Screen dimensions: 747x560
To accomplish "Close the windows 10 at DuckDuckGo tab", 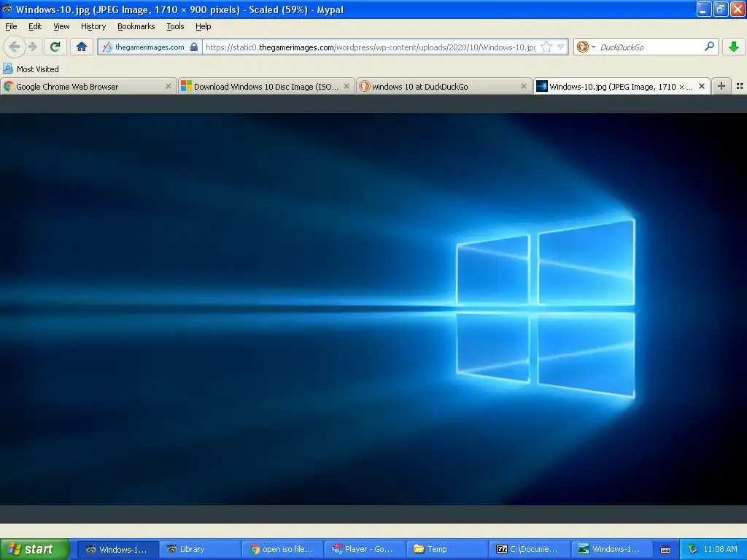I will tap(524, 86).
